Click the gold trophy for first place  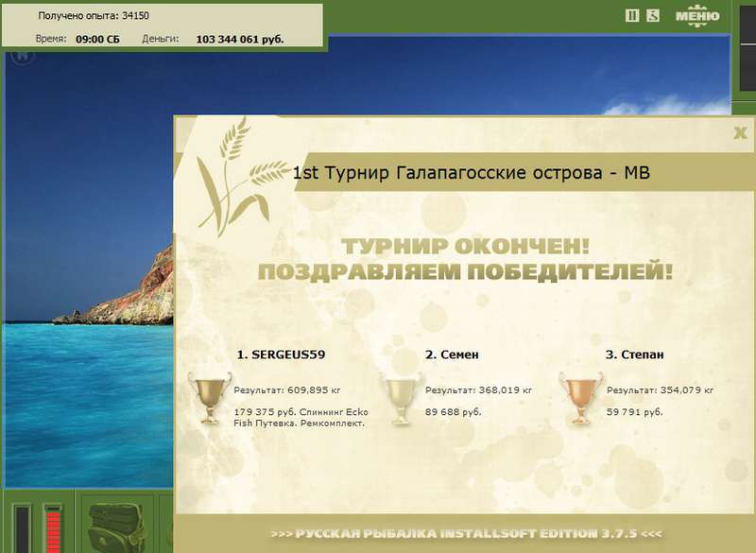pyautogui.click(x=210, y=398)
